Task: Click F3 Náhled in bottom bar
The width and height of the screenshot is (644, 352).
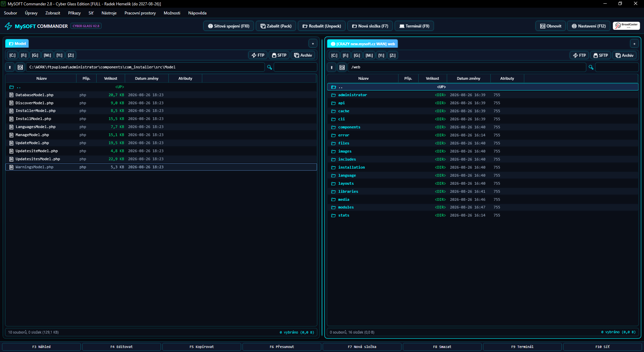Action: point(41,347)
